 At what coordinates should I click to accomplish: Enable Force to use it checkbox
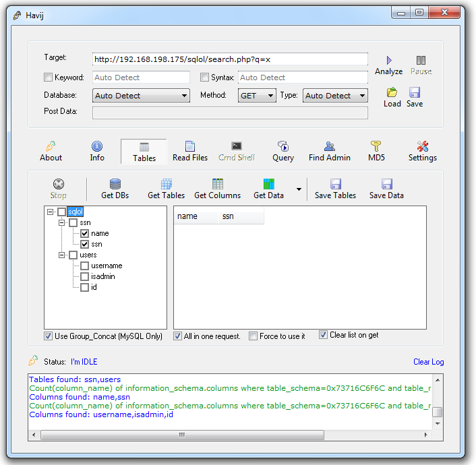(253, 336)
